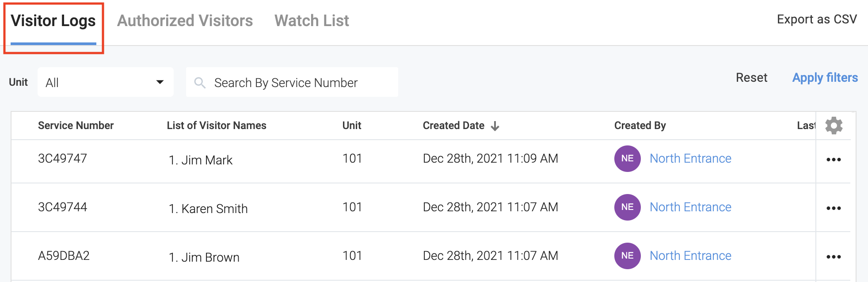Focus the Search By Service Number field
The height and width of the screenshot is (282, 868).
coord(301,83)
